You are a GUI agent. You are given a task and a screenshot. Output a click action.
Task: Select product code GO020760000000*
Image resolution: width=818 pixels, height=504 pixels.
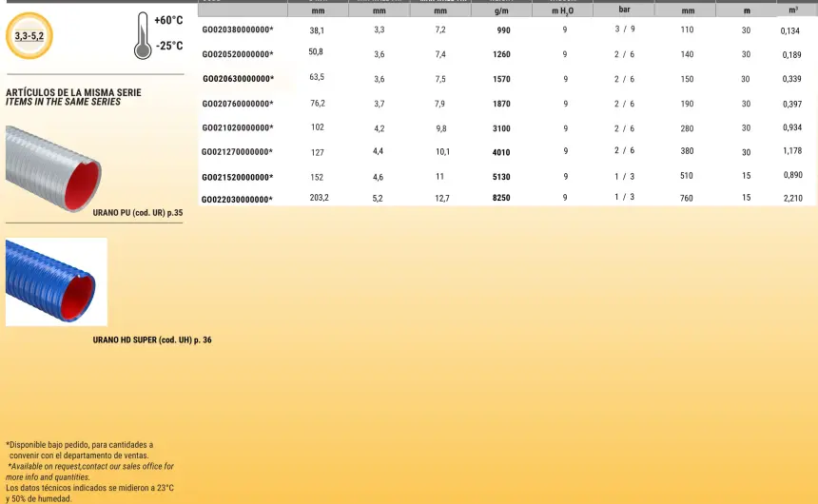[x=238, y=104]
